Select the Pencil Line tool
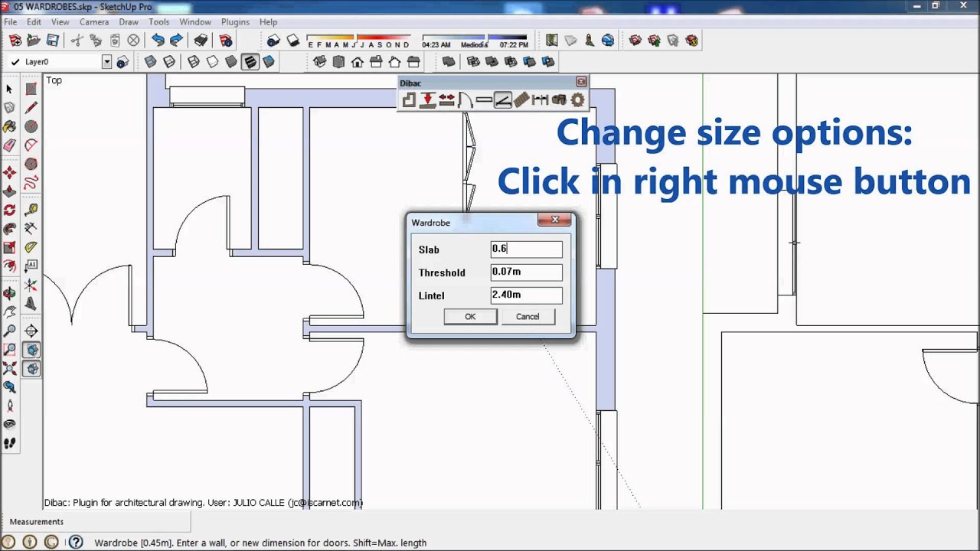Screen dimensions: 980x551 (31, 109)
